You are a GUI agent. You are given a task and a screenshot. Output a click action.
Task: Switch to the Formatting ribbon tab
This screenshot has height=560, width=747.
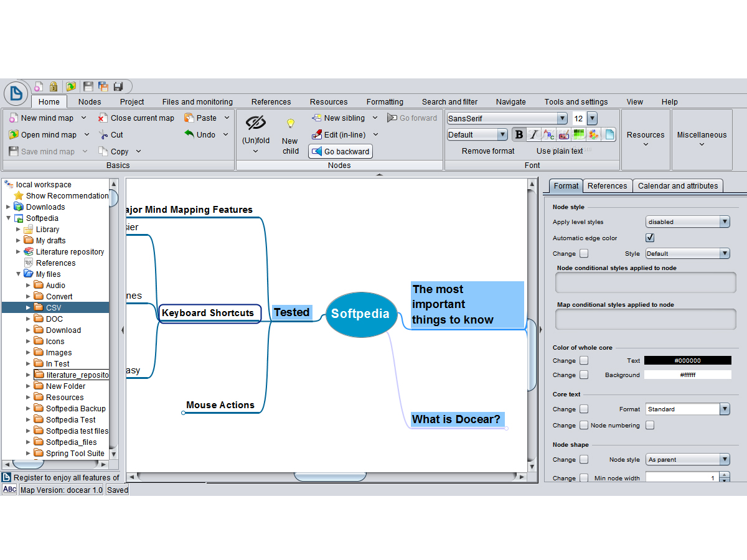point(385,102)
